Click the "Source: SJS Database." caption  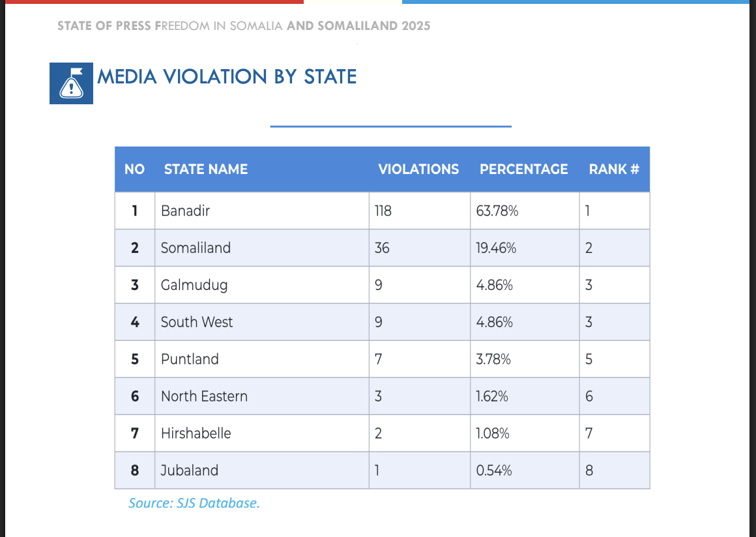pyautogui.click(x=194, y=503)
